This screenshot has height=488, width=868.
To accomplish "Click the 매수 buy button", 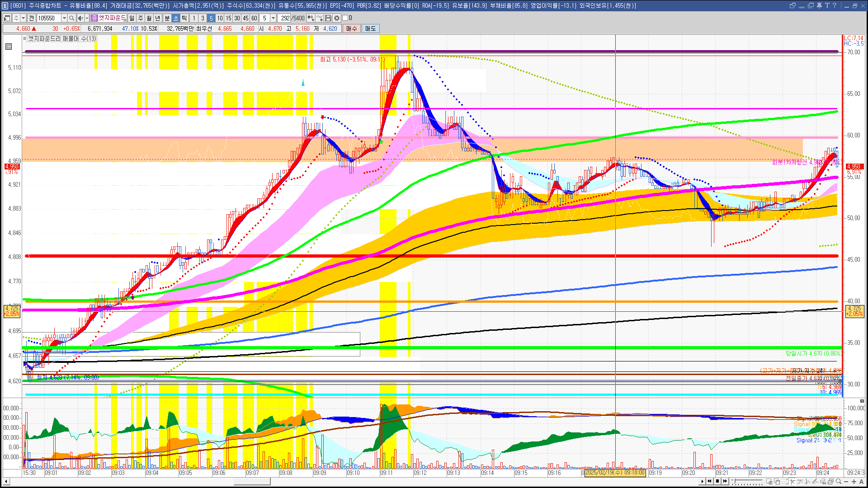I will [x=352, y=28].
